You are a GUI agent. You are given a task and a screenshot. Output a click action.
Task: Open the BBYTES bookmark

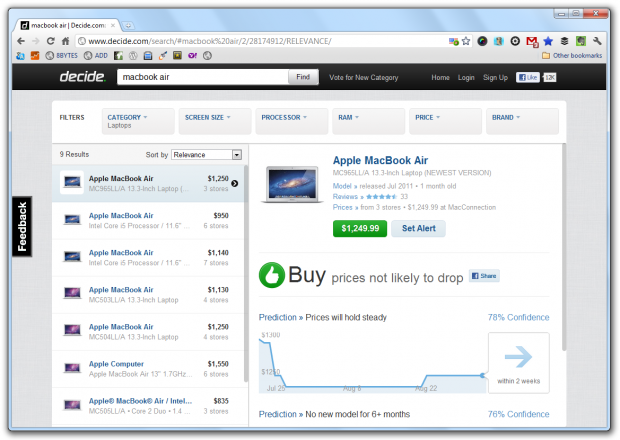(62, 56)
